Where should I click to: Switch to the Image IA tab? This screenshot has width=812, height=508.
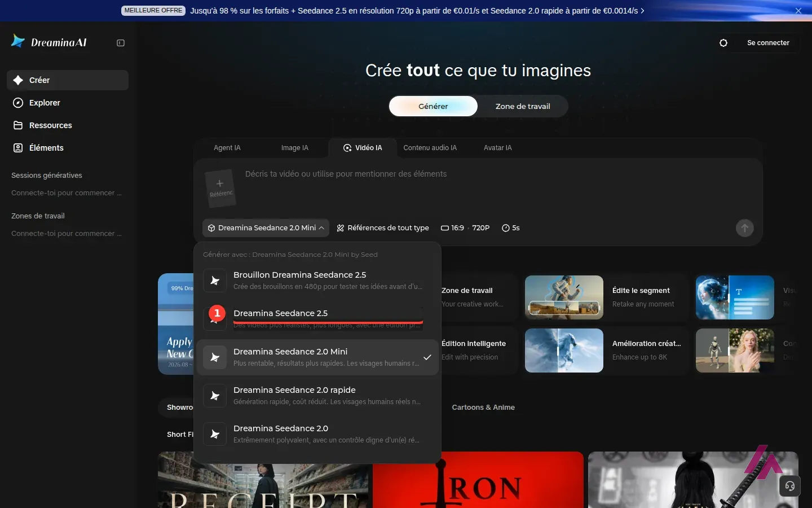295,148
